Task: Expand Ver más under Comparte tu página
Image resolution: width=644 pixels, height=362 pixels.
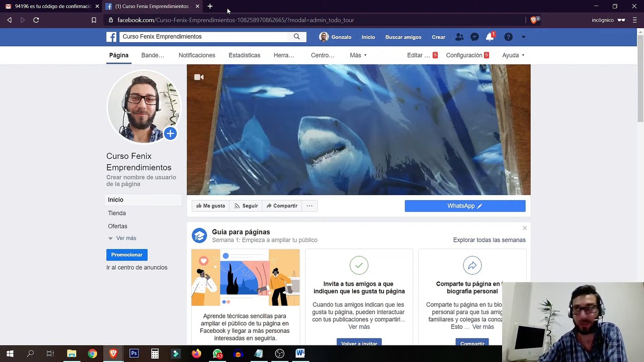Action: click(483, 327)
